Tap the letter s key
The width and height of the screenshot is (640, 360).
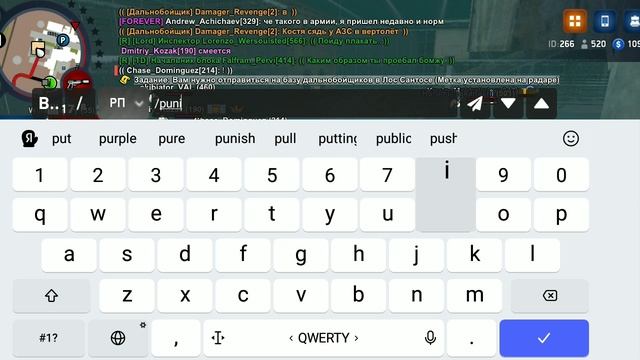127,255
